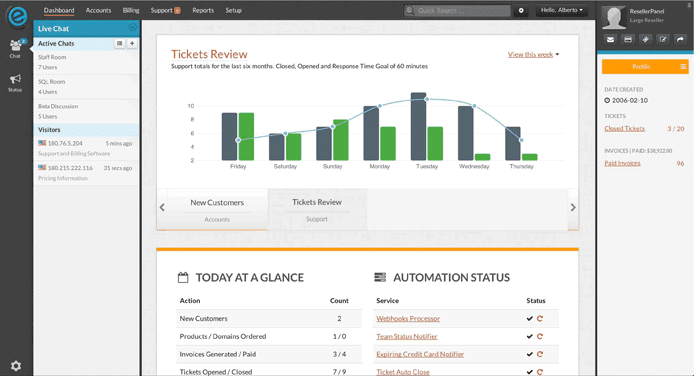Click the Invoices Generated / Paid row
Viewport: 694px width, 376px height.
(269, 354)
